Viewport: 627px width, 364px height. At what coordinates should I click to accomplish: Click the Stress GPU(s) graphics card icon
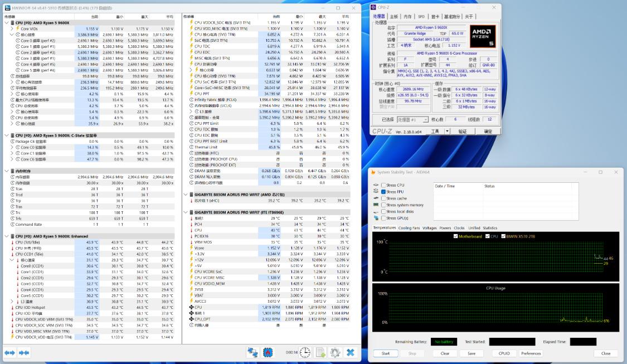(x=376, y=217)
